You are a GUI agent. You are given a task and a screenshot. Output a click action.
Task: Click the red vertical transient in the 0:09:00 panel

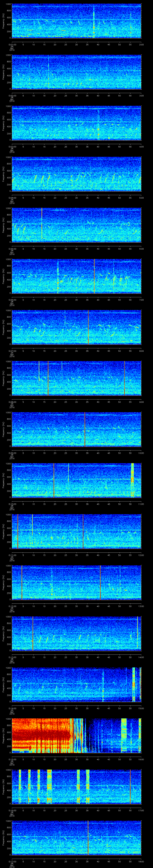pos(85,429)
